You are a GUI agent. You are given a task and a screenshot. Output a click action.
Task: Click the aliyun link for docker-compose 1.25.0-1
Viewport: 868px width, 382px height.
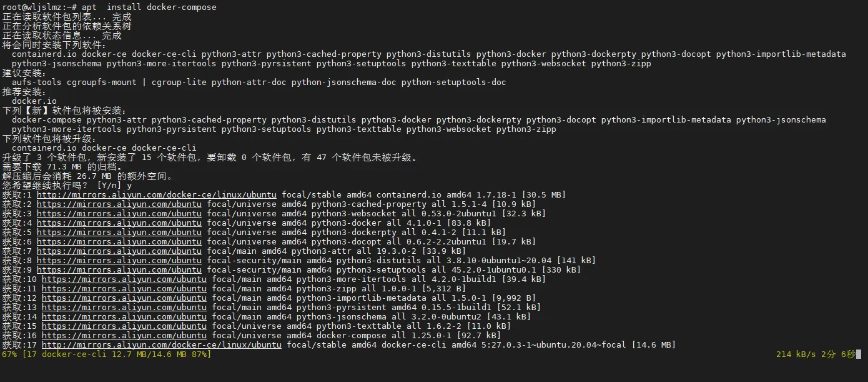pos(124,336)
